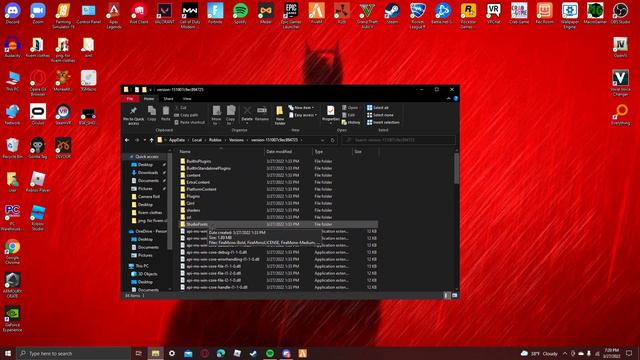640x360 pixels.
Task: Open the Delete dropdown in ribbon
Action: click(x=247, y=122)
